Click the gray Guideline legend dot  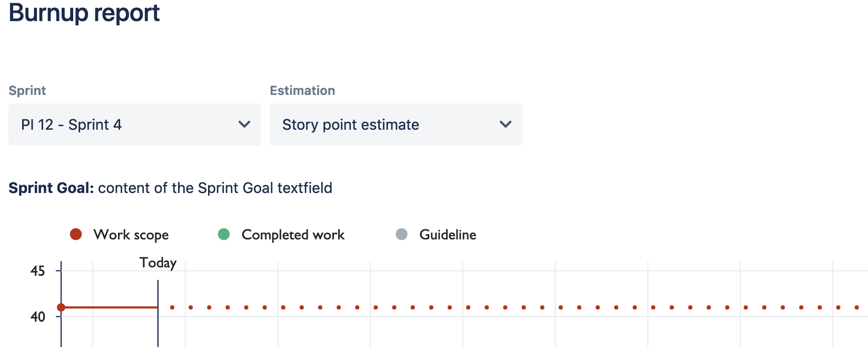(x=401, y=234)
